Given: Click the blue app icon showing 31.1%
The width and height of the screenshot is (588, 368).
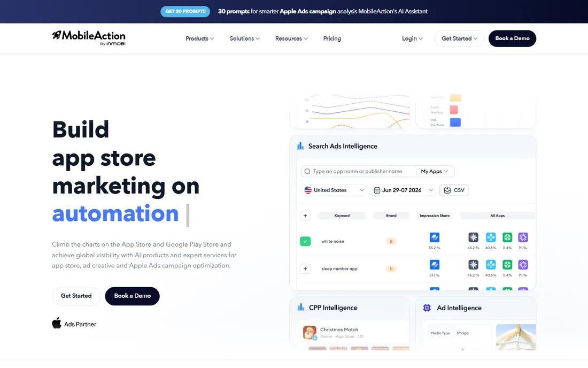Looking at the screenshot, I should pyautogui.click(x=435, y=264).
